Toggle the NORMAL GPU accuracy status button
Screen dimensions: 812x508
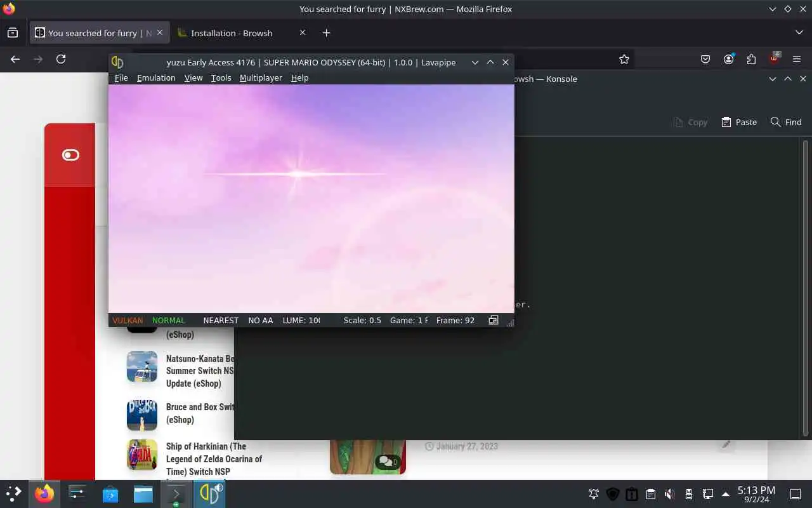[169, 320]
